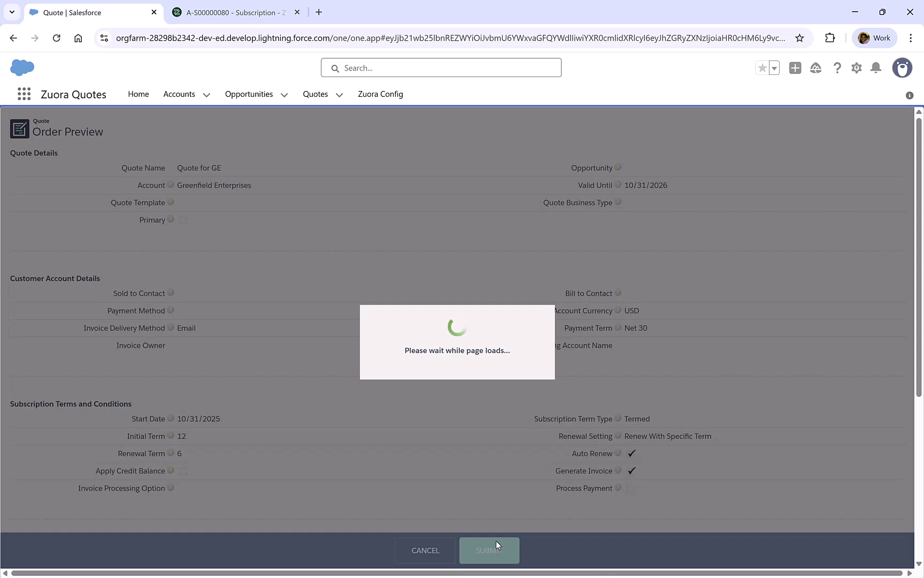
Task: Toggle the Primary checkbox
Action: [x=183, y=220]
